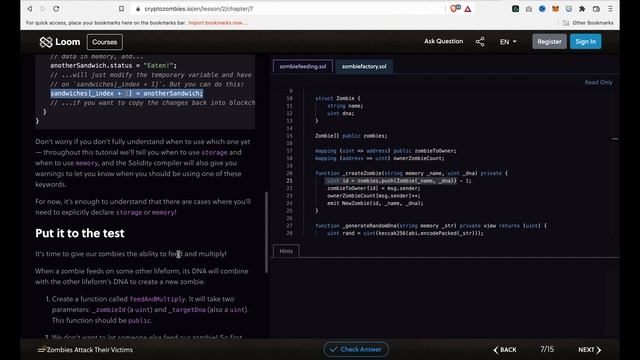Screen dimensions: 640x360
Task: Open Other Bookmarks folder
Action: click(588, 23)
